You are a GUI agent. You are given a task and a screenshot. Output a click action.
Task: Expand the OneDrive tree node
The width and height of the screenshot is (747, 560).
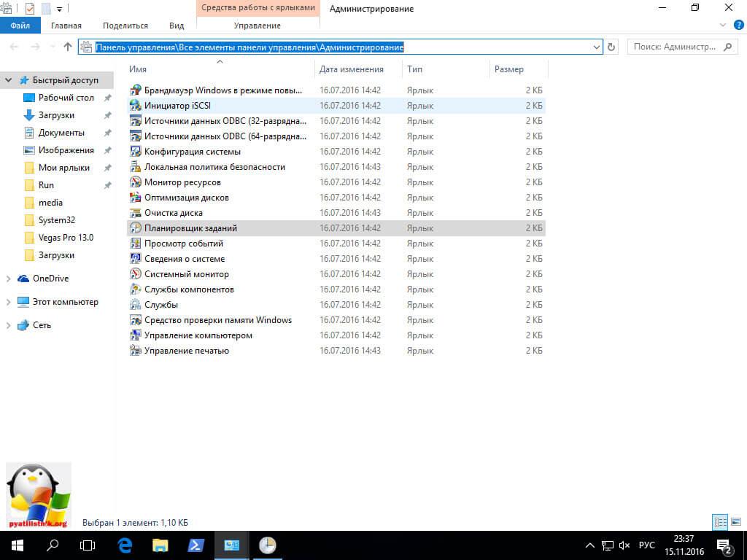8,279
